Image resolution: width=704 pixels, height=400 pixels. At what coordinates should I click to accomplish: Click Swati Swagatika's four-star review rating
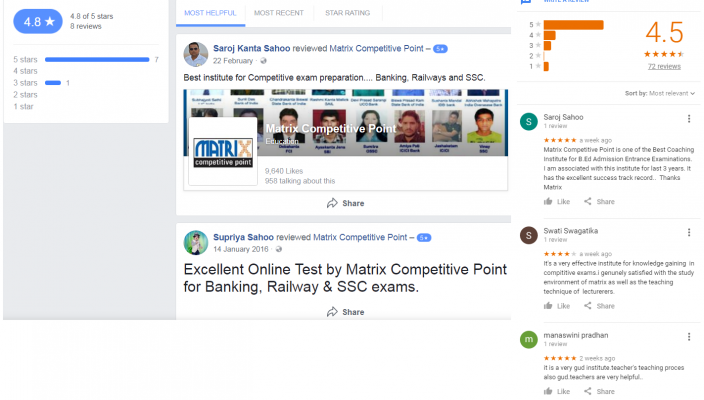point(560,254)
